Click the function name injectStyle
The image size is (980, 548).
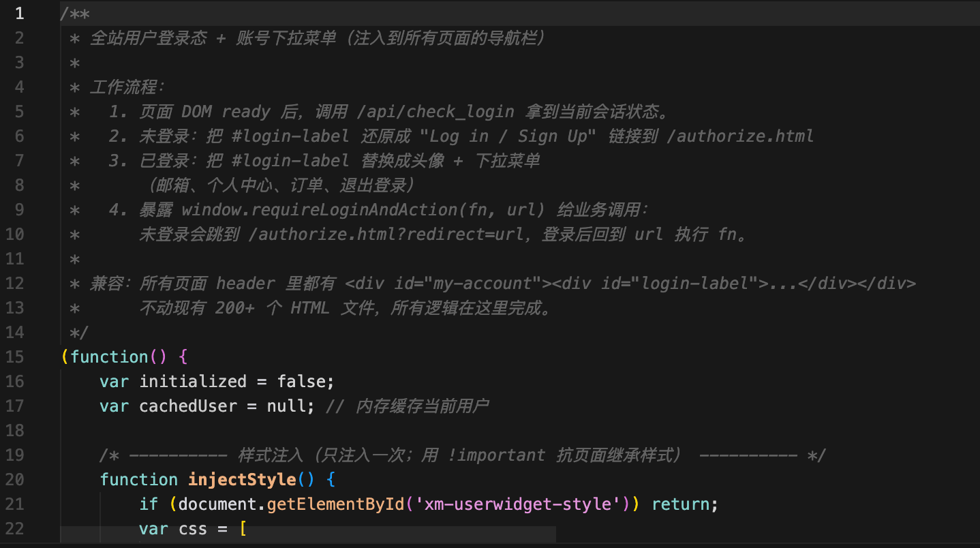point(243,480)
